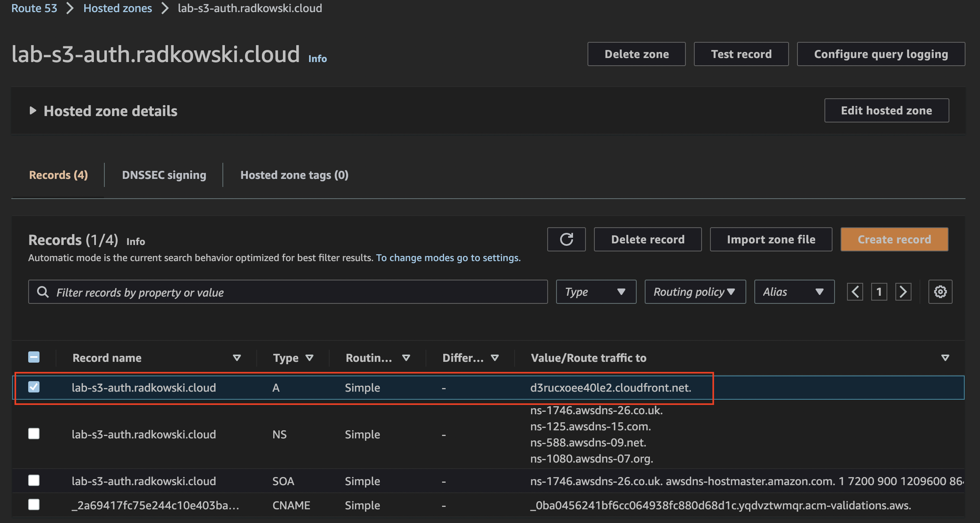Click the NS record name cell
Viewport: 980px width, 523px height.
(x=144, y=434)
